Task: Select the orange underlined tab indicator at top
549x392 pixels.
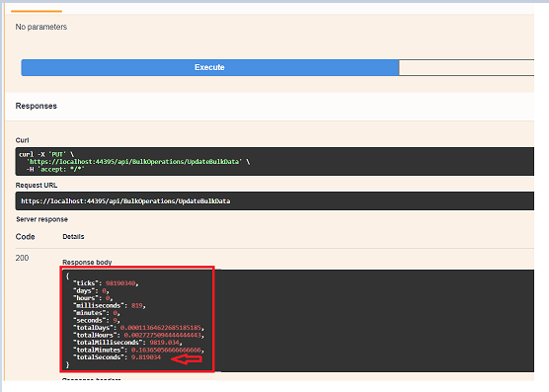Action: pyautogui.click(x=37, y=11)
